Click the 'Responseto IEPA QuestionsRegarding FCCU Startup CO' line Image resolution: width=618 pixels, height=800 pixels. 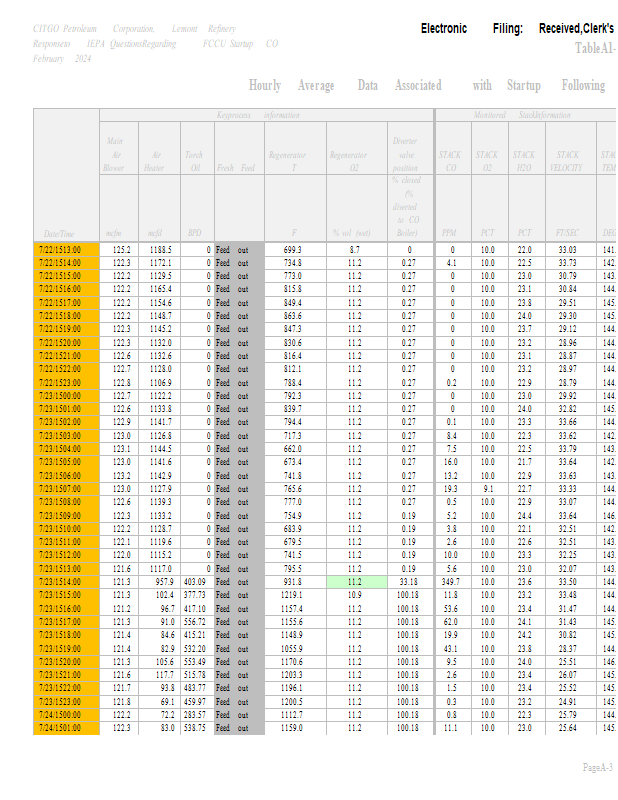(156, 44)
